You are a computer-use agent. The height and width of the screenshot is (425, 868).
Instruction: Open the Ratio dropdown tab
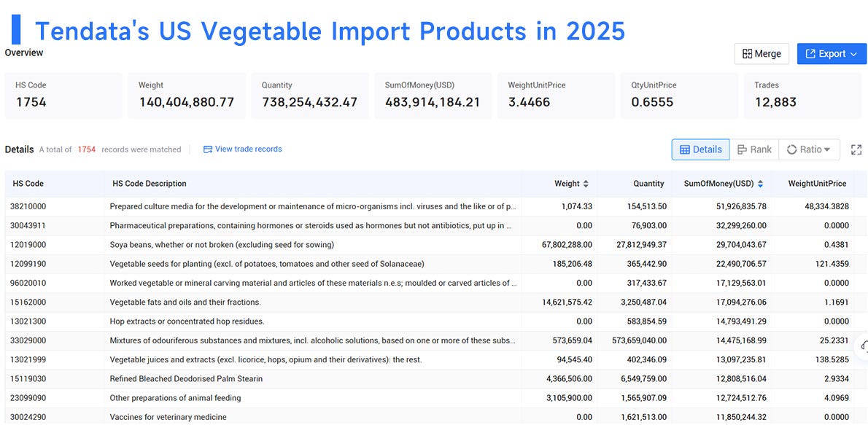[809, 149]
